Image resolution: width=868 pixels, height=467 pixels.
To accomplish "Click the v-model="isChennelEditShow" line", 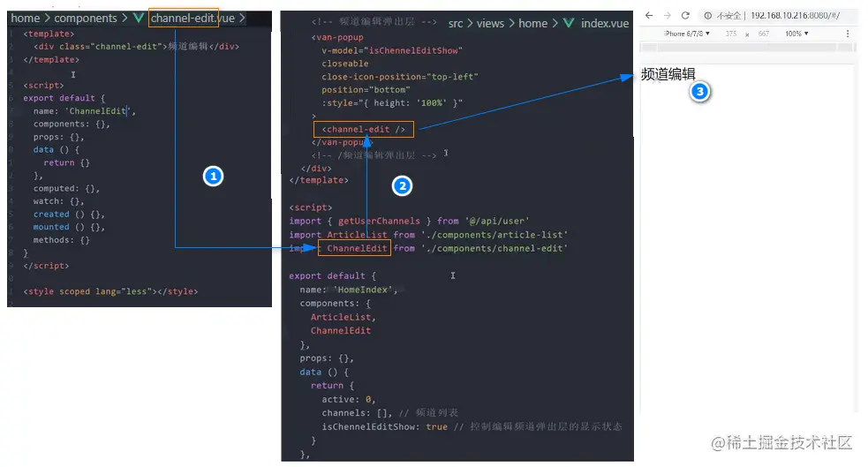I will click(x=392, y=50).
